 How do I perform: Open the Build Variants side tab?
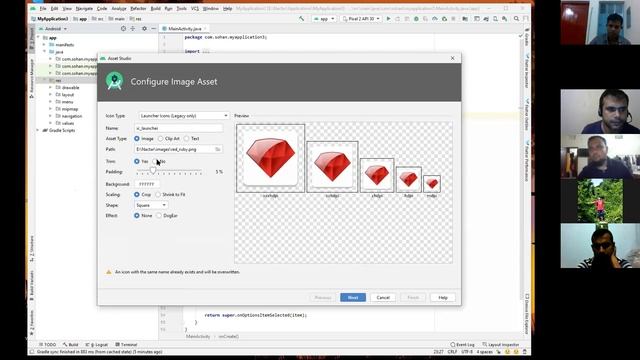click(32, 286)
